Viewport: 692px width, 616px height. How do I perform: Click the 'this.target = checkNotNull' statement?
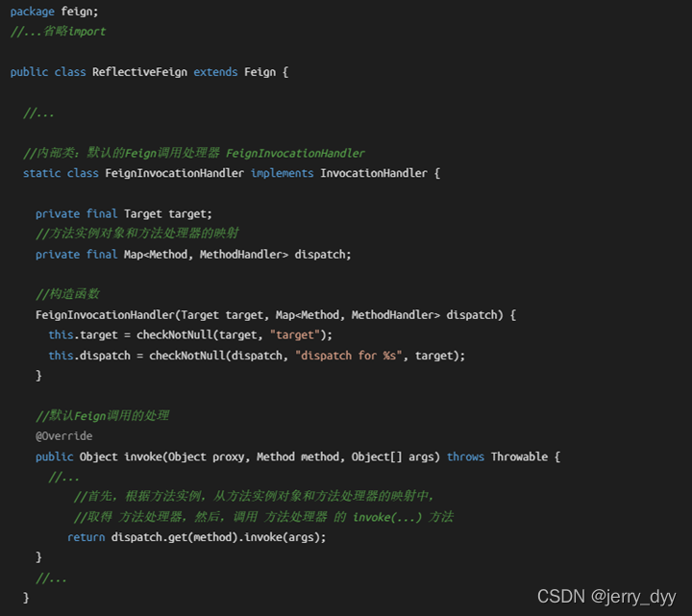pos(190,335)
